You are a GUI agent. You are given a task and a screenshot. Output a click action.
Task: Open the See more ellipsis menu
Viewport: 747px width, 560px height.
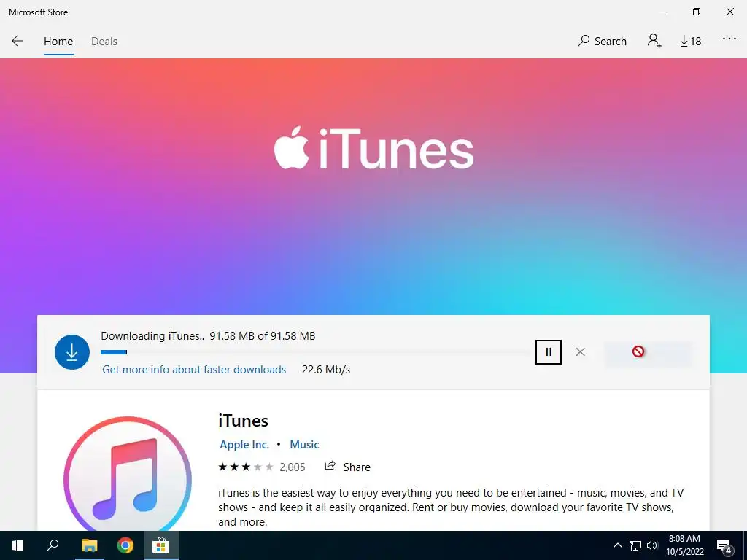point(729,39)
